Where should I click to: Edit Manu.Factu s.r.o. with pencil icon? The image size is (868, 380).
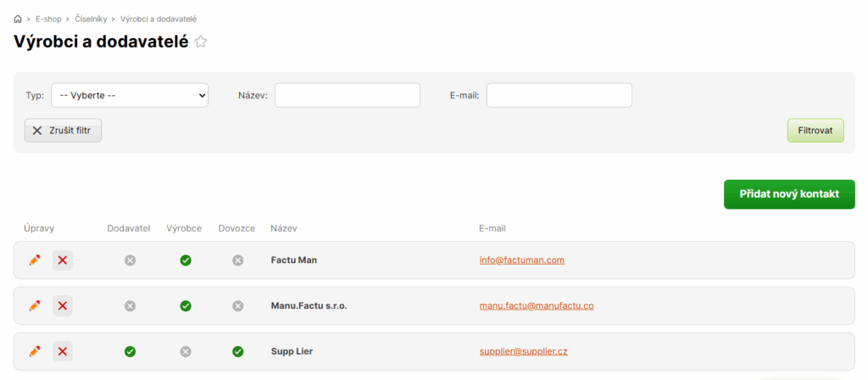35,305
